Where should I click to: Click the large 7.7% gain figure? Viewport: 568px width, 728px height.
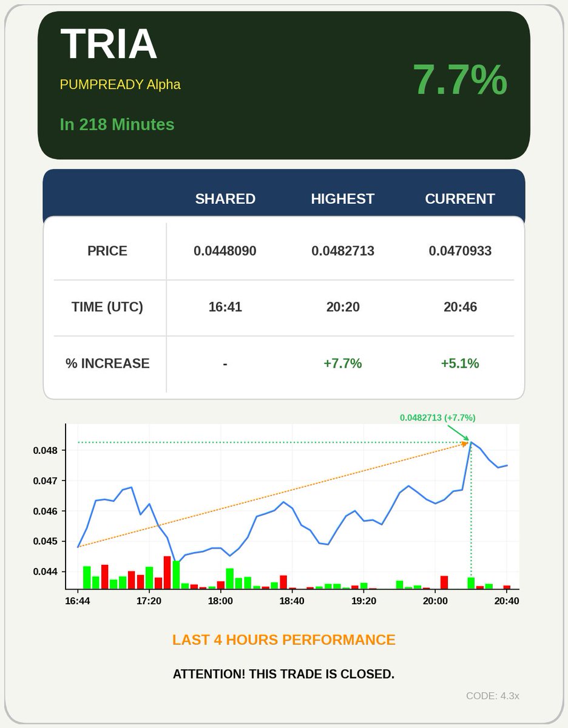459,79
